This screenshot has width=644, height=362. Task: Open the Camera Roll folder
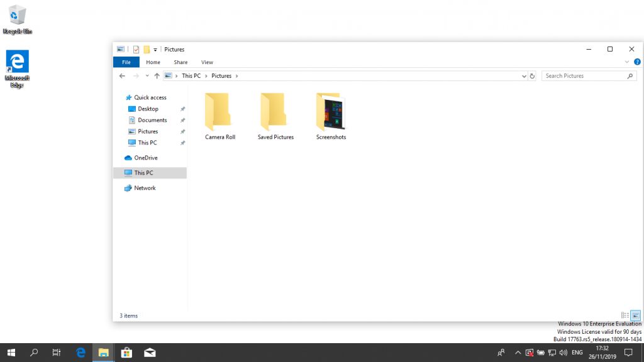219,116
